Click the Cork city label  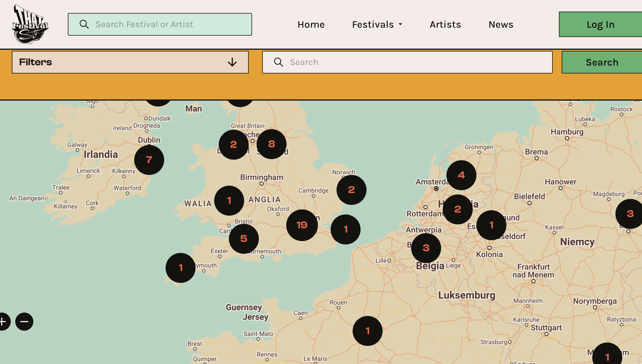[92, 203]
